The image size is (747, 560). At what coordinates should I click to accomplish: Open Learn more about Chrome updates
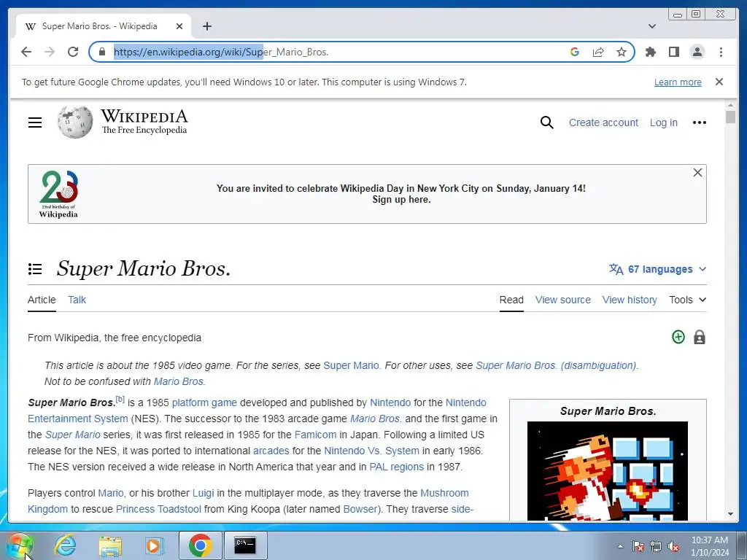(678, 82)
